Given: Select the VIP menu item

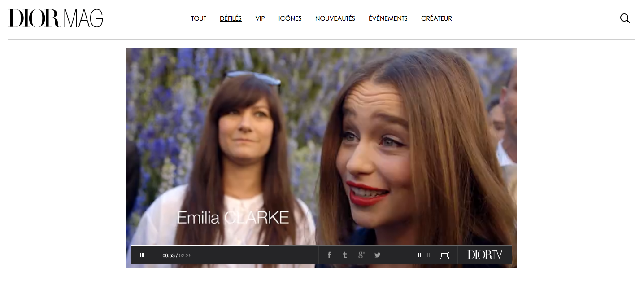Looking at the screenshot, I should [x=260, y=18].
